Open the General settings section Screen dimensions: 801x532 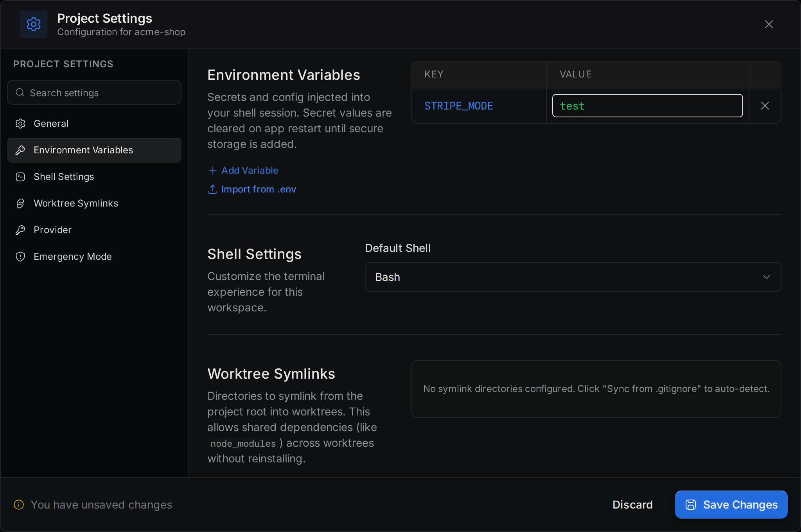point(94,124)
